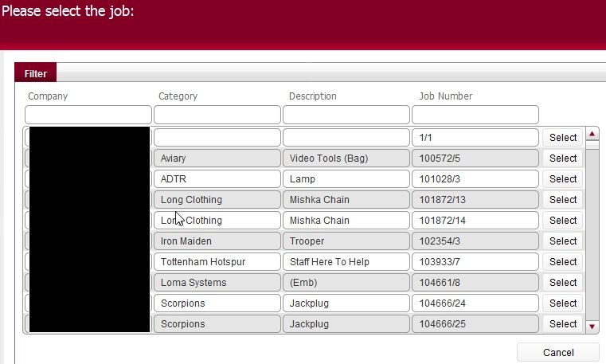The image size is (606, 364).
Task: Focus the Description filter text box
Action: (347, 115)
